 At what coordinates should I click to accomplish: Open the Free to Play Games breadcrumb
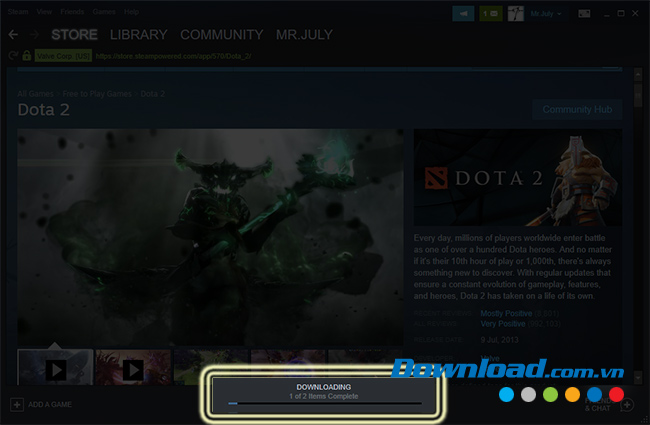tap(97, 94)
